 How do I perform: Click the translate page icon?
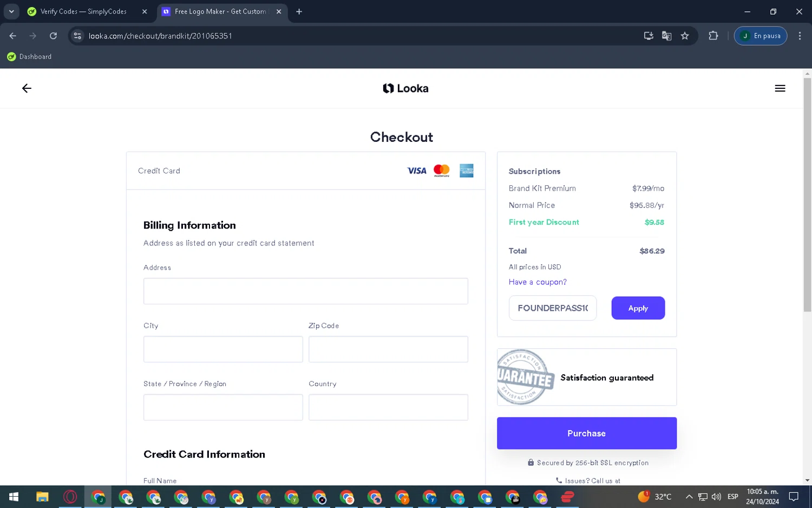[666, 36]
